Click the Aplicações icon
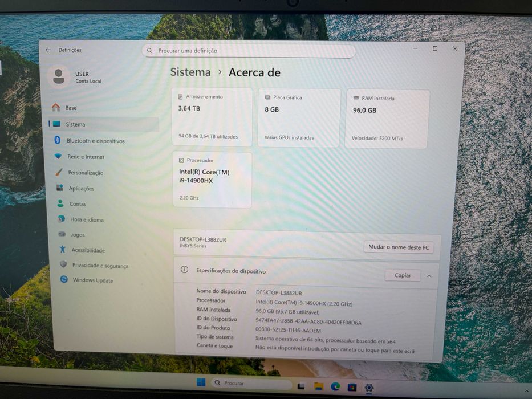532x399 pixels. (60, 188)
